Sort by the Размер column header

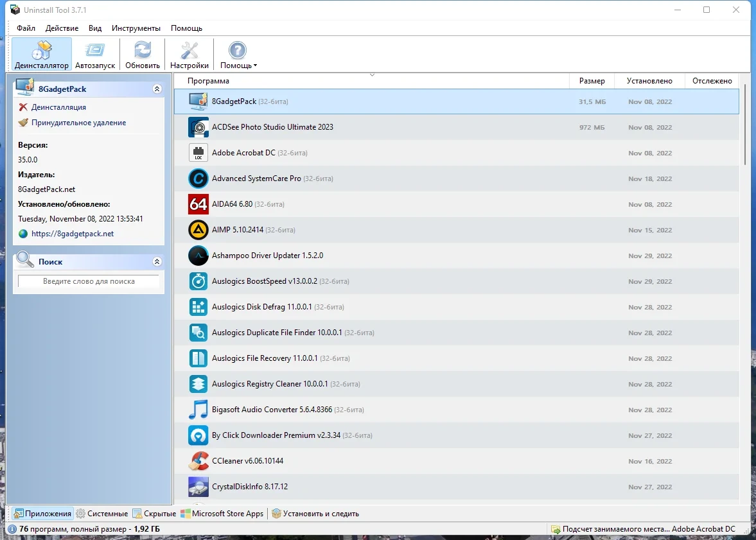(x=592, y=80)
